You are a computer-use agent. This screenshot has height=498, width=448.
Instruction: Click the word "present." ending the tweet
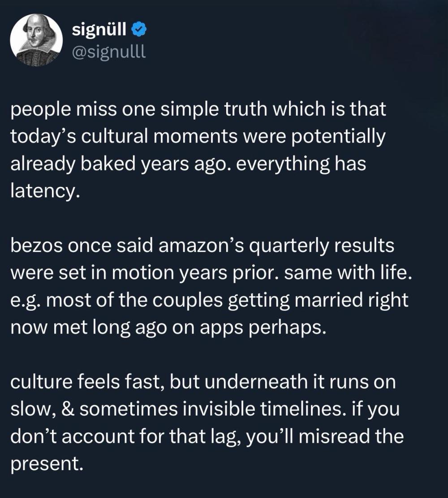[x=47, y=463]
